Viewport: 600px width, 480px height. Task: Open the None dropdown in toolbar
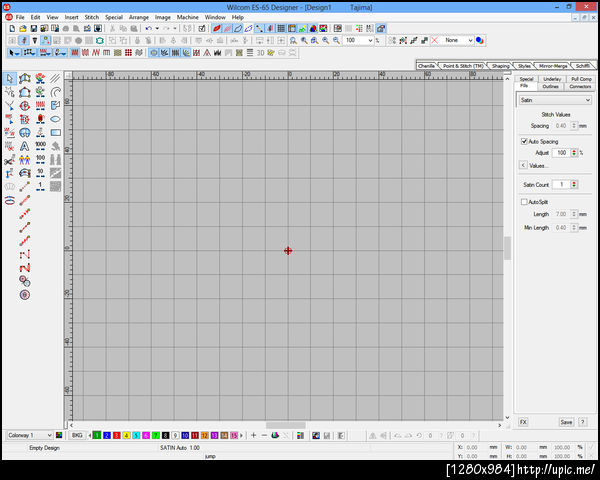coord(470,40)
